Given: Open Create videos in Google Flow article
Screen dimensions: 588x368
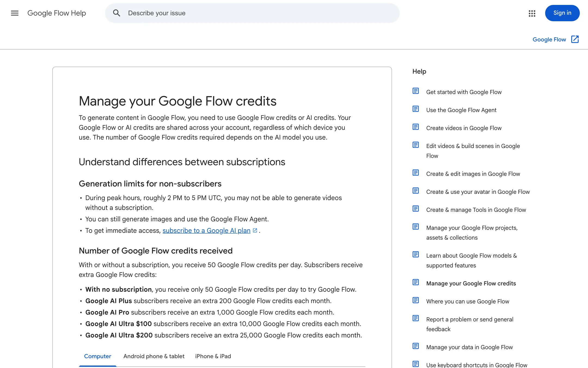Looking at the screenshot, I should pyautogui.click(x=464, y=128).
